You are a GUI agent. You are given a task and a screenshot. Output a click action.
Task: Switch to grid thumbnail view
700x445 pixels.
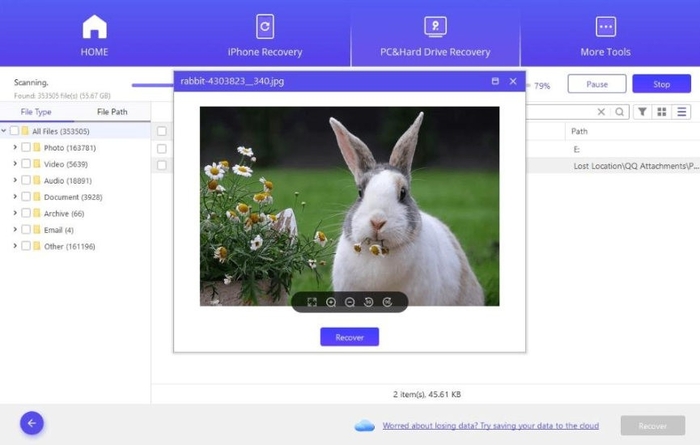click(662, 112)
